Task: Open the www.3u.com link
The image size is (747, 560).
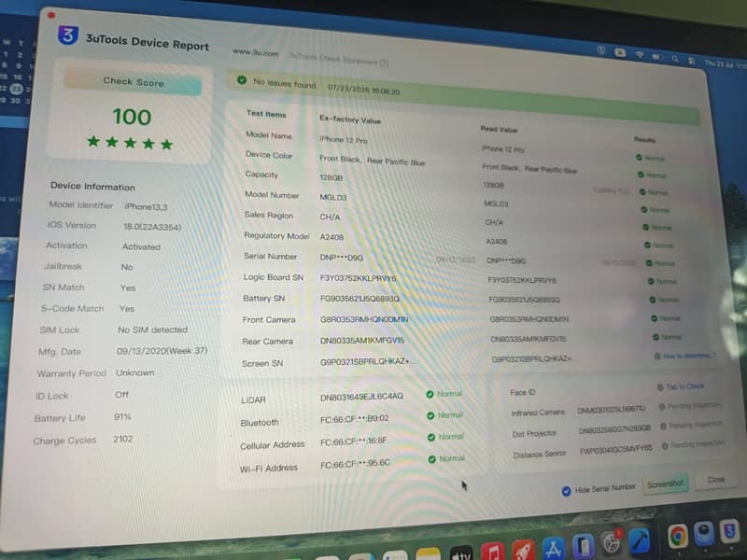Action: tap(255, 53)
